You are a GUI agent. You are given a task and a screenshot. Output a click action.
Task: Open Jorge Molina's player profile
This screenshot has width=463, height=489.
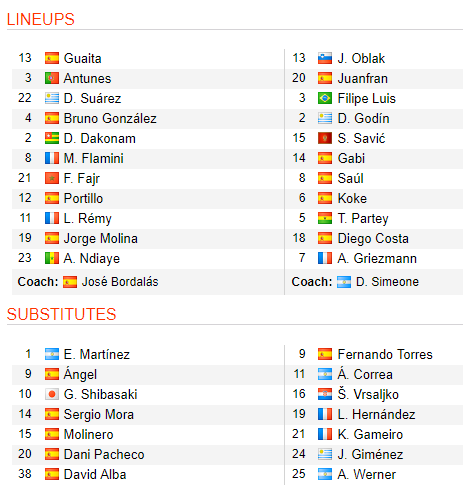[100, 238]
